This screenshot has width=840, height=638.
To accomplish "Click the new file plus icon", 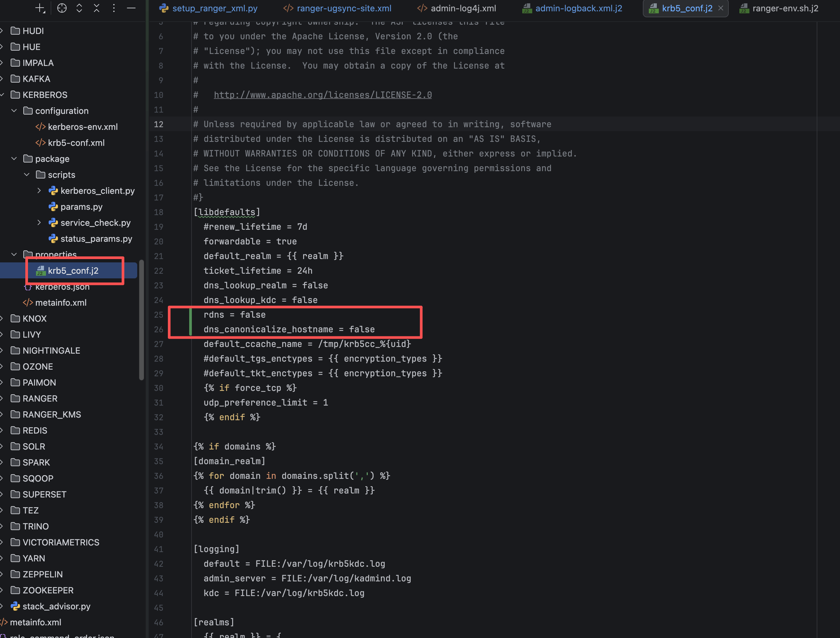I will [x=40, y=8].
